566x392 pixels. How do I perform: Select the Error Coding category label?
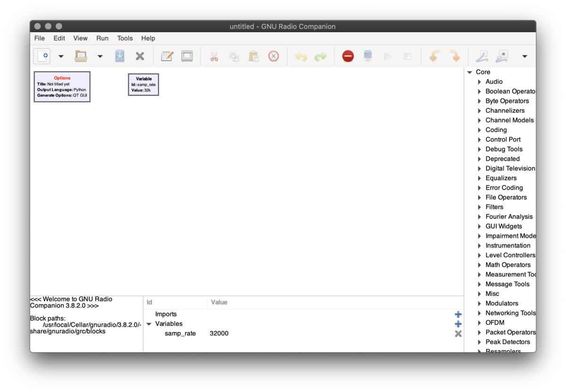pyautogui.click(x=504, y=188)
